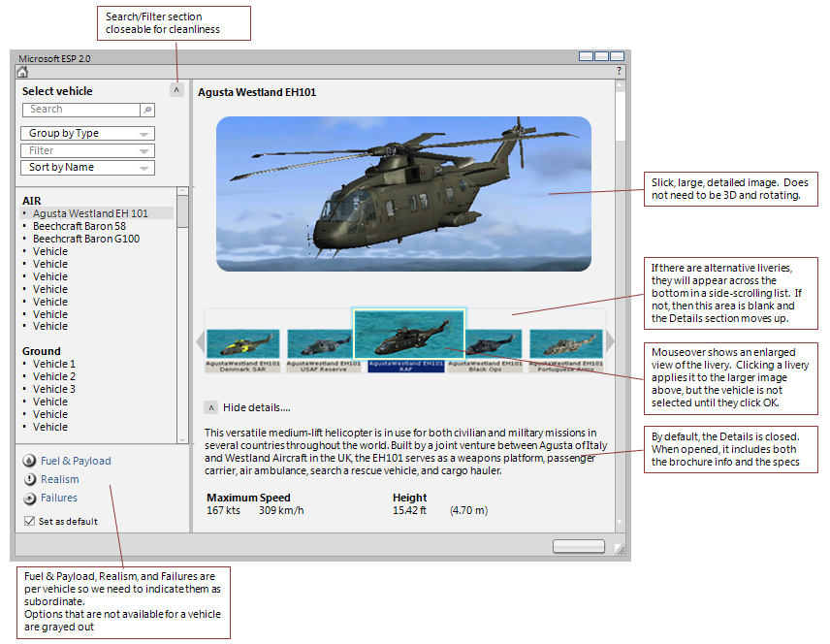Click Hide details text link
This screenshot has height=644, width=830.
click(256, 407)
